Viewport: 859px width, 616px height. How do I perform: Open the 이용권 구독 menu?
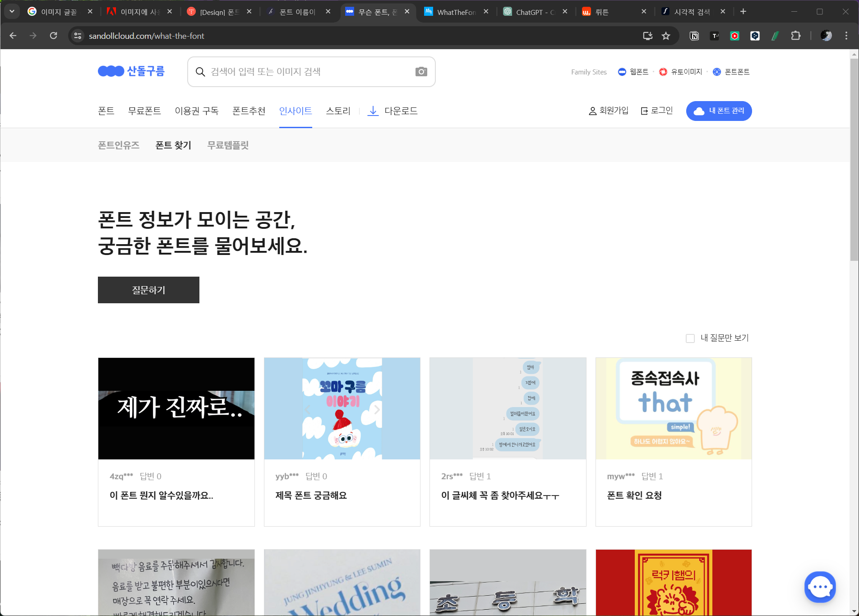197,111
